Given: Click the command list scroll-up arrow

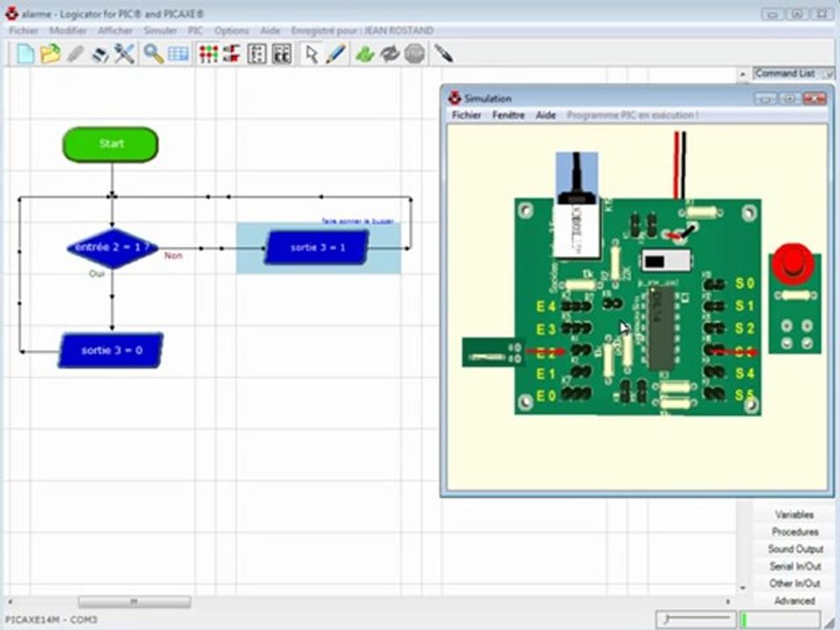Looking at the screenshot, I should (743, 73).
